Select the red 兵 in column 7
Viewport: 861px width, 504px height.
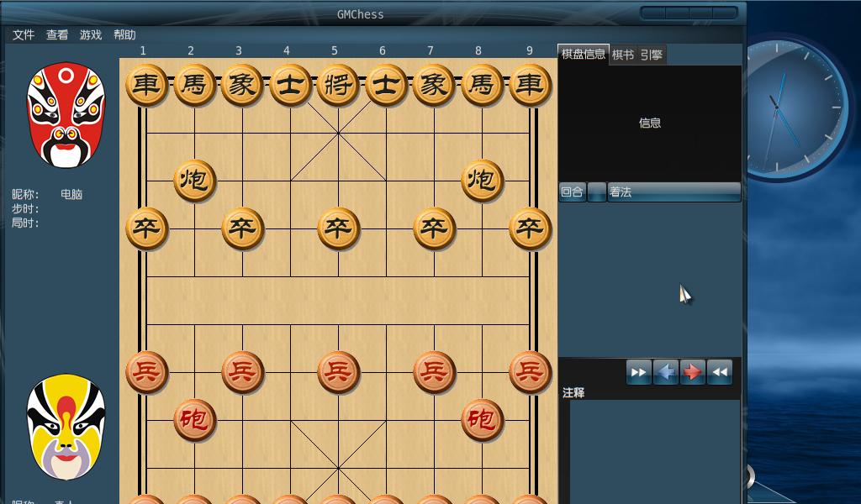tap(434, 372)
